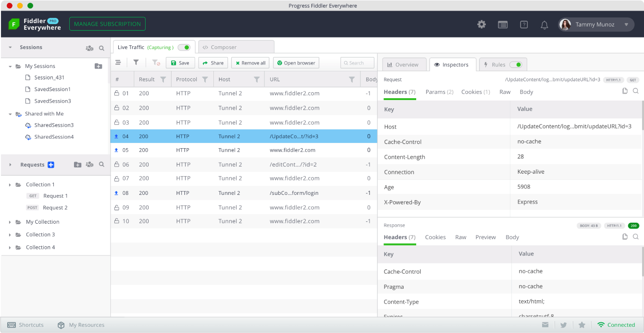
Task: Search requests using the Requests magnifier icon
Action: point(101,165)
